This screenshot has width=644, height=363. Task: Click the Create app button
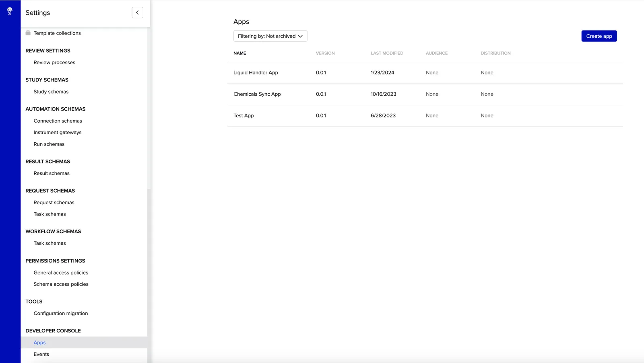[599, 36]
